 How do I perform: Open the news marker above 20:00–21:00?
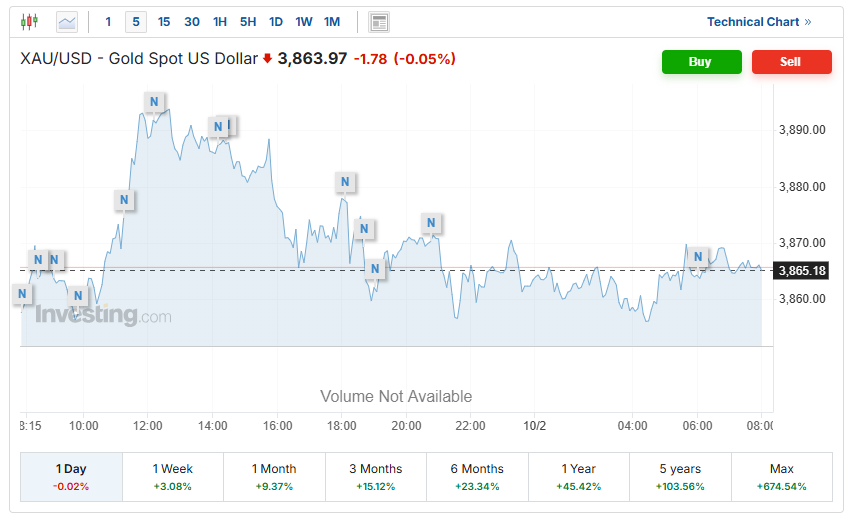click(x=431, y=223)
